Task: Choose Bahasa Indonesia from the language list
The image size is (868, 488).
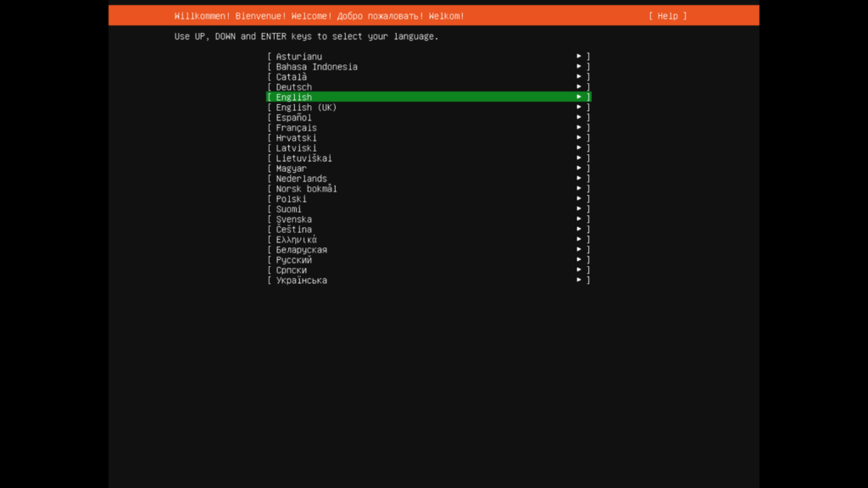Action: (x=428, y=66)
